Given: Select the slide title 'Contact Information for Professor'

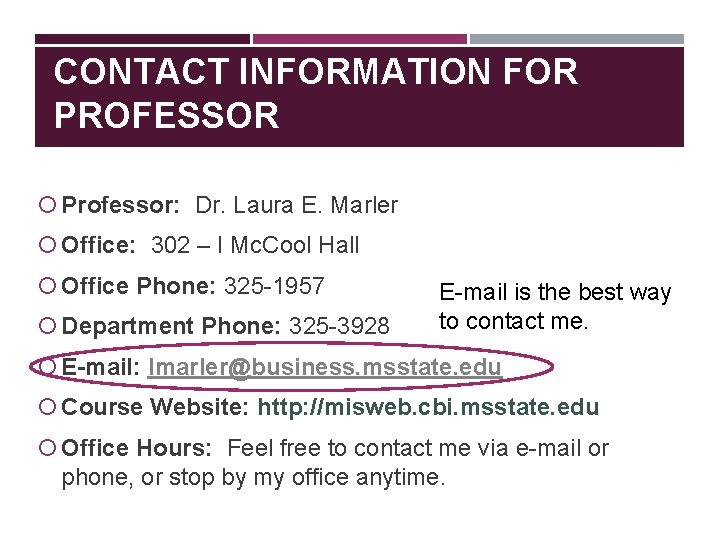Looking at the screenshot, I should pyautogui.click(x=316, y=94).
